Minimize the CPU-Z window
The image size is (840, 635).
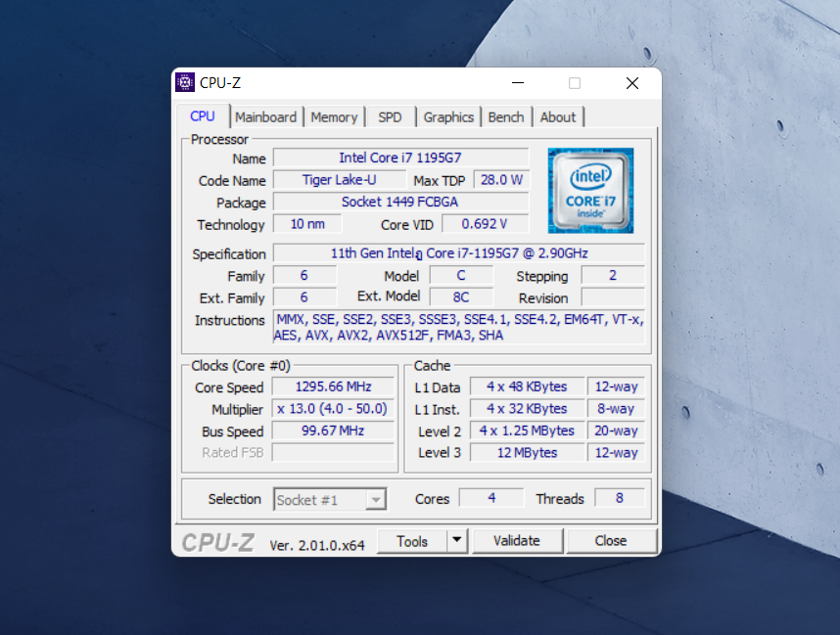(x=518, y=83)
